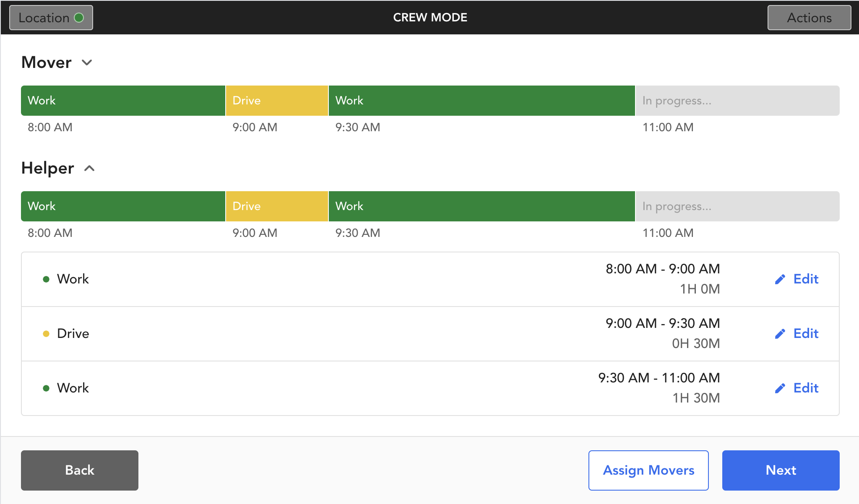This screenshot has width=859, height=504.
Task: Open the Location button in header
Action: 51,18
